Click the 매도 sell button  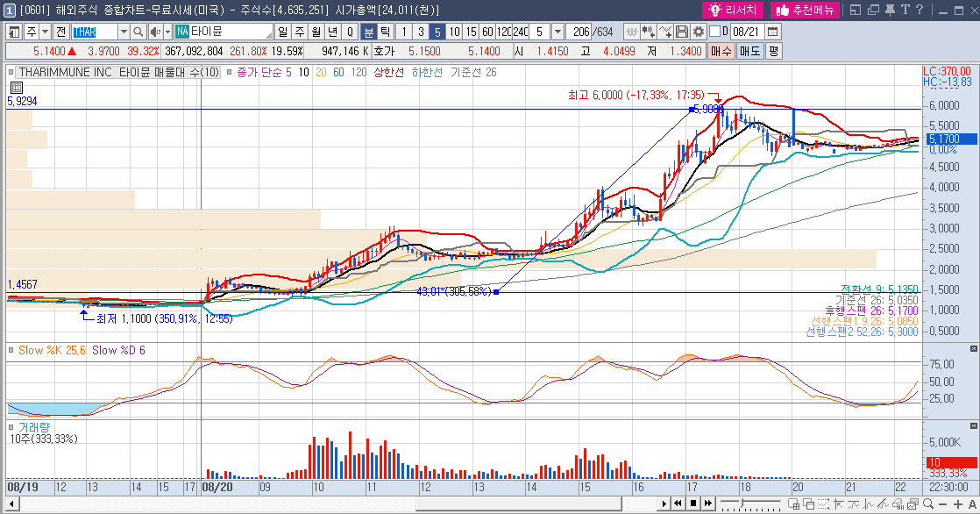(x=750, y=51)
